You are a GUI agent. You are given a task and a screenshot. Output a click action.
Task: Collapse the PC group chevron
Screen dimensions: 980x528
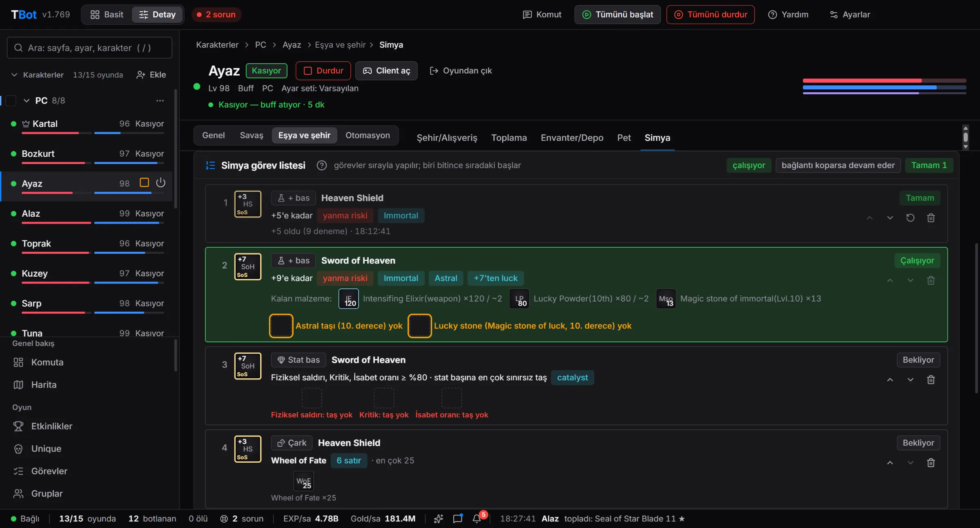click(27, 100)
